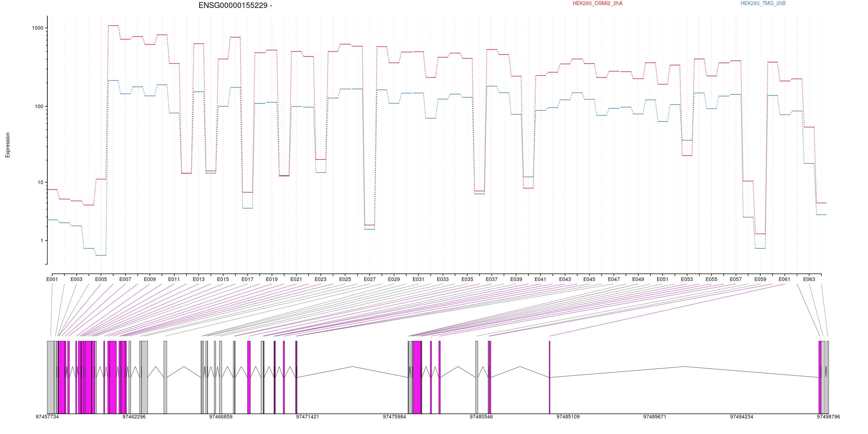Select the HEK293_OSMI2_2hA legend label
The width and height of the screenshot is (868, 434).
pyautogui.click(x=597, y=3)
